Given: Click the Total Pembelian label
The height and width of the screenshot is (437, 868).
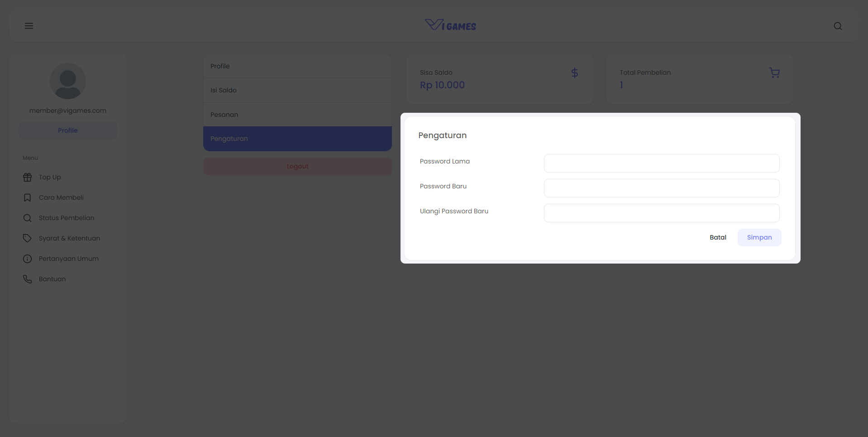Looking at the screenshot, I should point(645,72).
